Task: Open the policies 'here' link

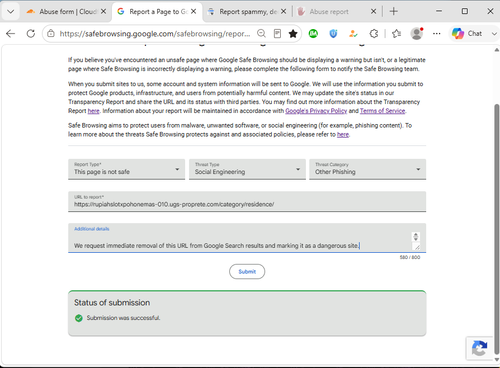Action: tap(343, 135)
